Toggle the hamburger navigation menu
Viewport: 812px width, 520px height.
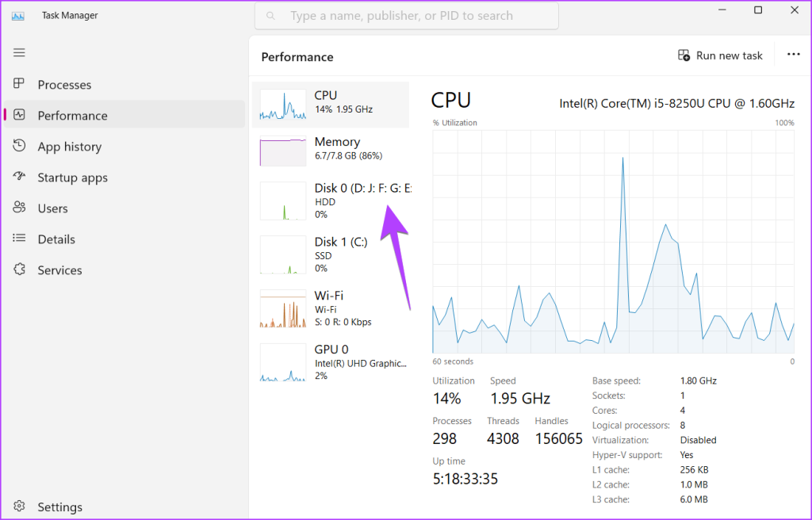(20, 52)
